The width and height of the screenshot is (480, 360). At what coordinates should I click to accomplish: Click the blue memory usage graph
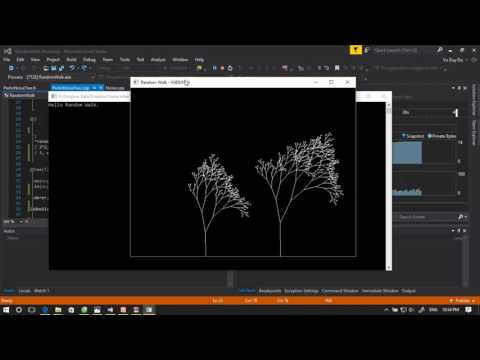point(407,153)
